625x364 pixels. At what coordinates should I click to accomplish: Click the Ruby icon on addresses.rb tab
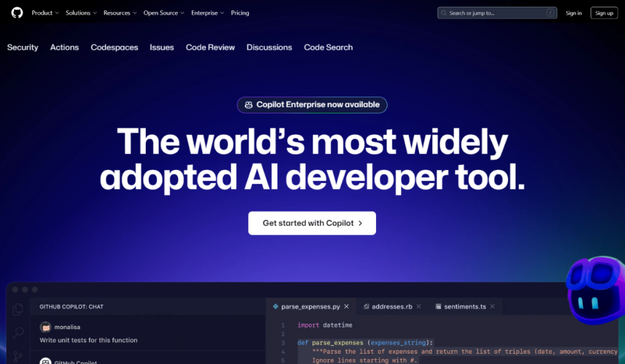point(366,306)
